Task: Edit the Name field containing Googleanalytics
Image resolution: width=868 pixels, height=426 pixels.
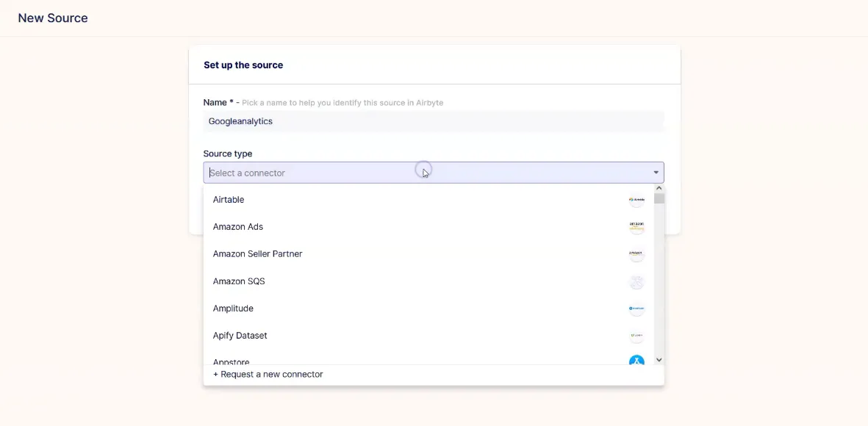Action: click(x=434, y=121)
